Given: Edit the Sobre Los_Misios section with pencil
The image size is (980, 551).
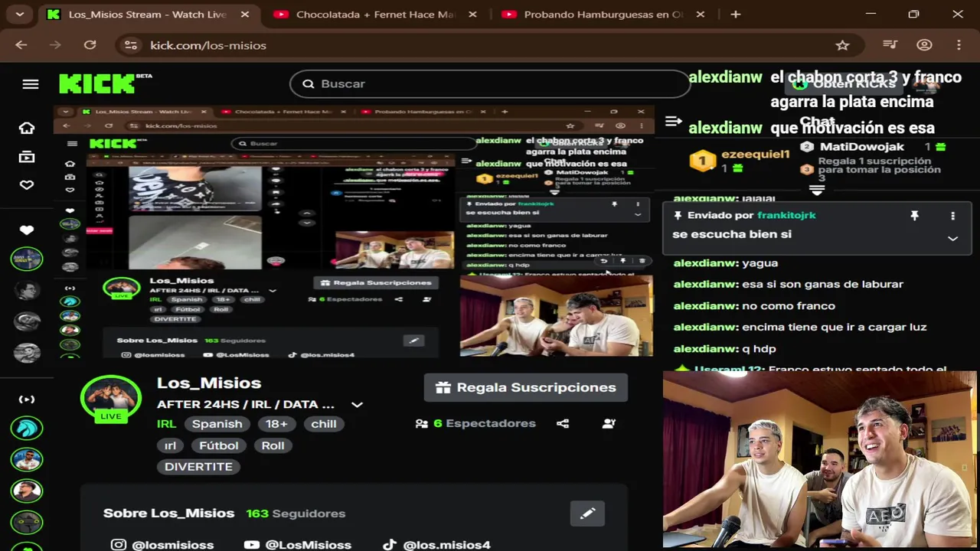Looking at the screenshot, I should [587, 514].
